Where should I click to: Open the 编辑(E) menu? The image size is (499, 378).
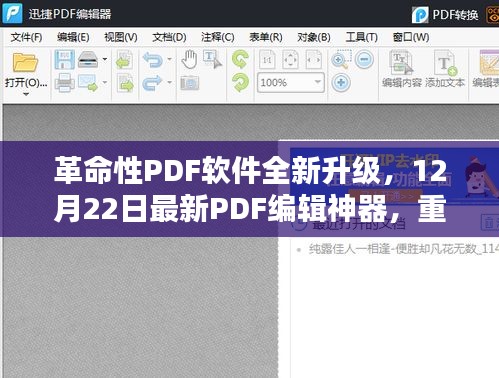pyautogui.click(x=73, y=37)
